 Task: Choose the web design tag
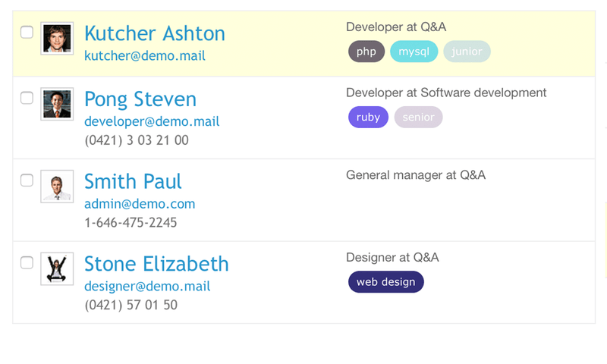point(385,282)
